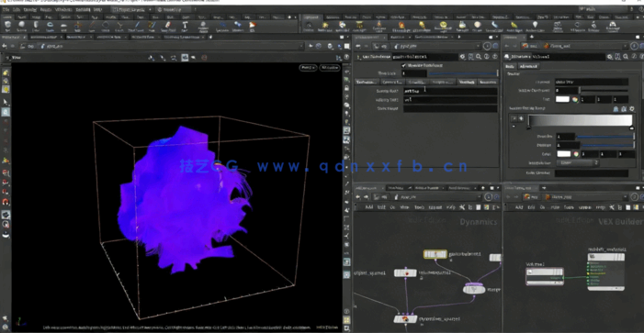Add a Gamepad Camera from shelf
644x333 pixels.
pyautogui.click(x=613, y=27)
